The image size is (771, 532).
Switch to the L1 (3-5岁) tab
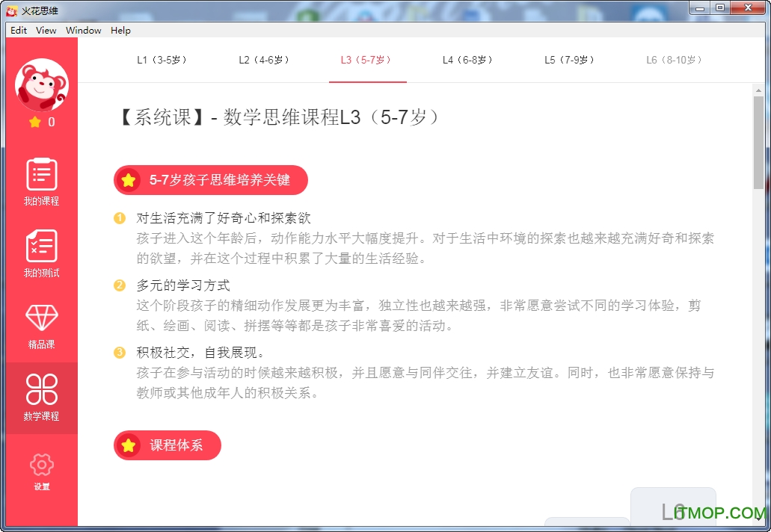click(162, 60)
